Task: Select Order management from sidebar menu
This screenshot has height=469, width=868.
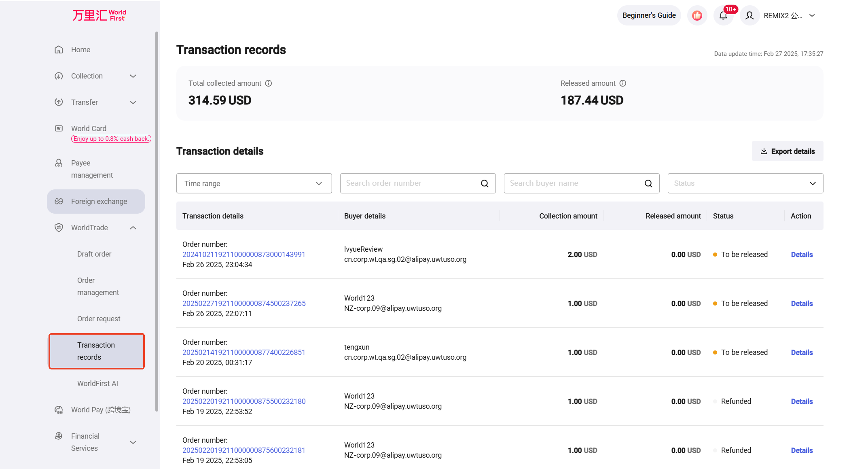Action: pyautogui.click(x=98, y=286)
